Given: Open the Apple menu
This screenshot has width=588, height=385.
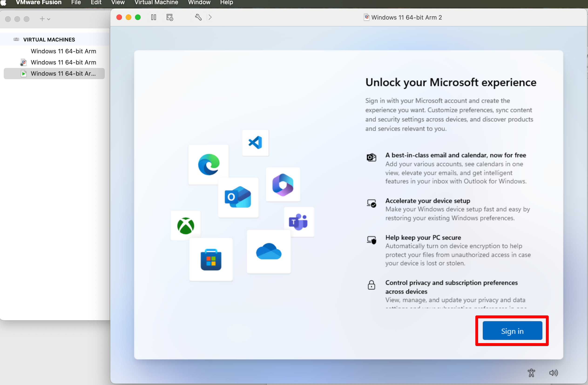Looking at the screenshot, I should 3,3.
